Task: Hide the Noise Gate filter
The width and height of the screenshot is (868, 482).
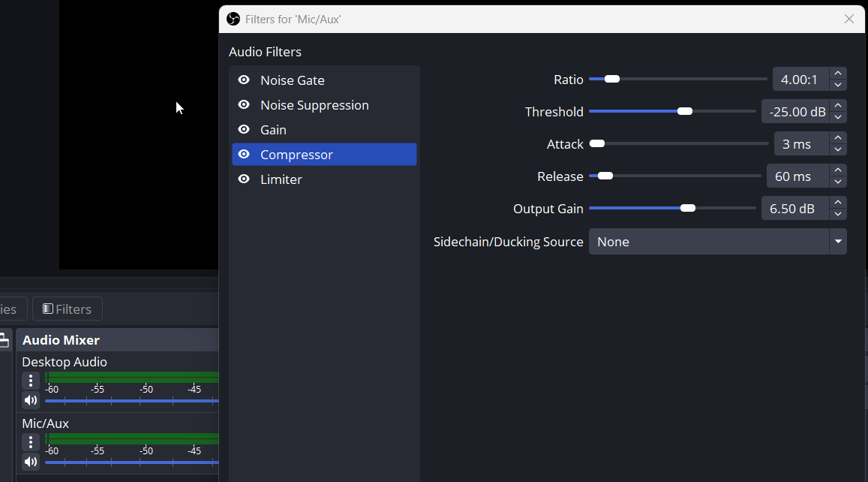Action: [x=244, y=80]
